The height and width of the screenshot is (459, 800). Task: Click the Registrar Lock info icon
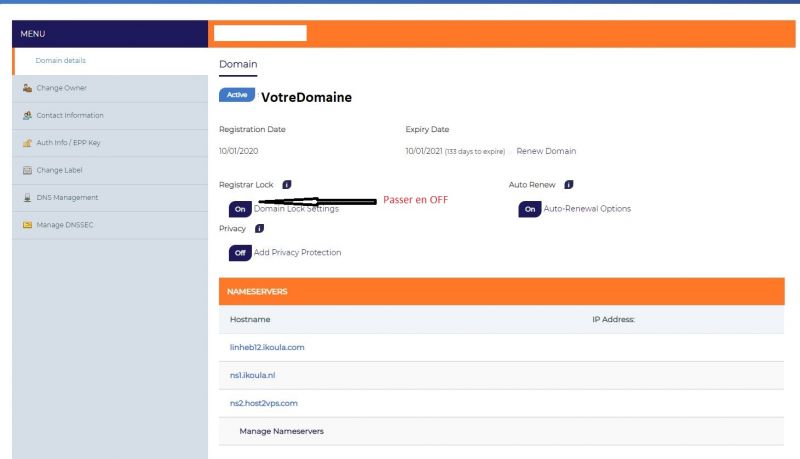click(287, 185)
